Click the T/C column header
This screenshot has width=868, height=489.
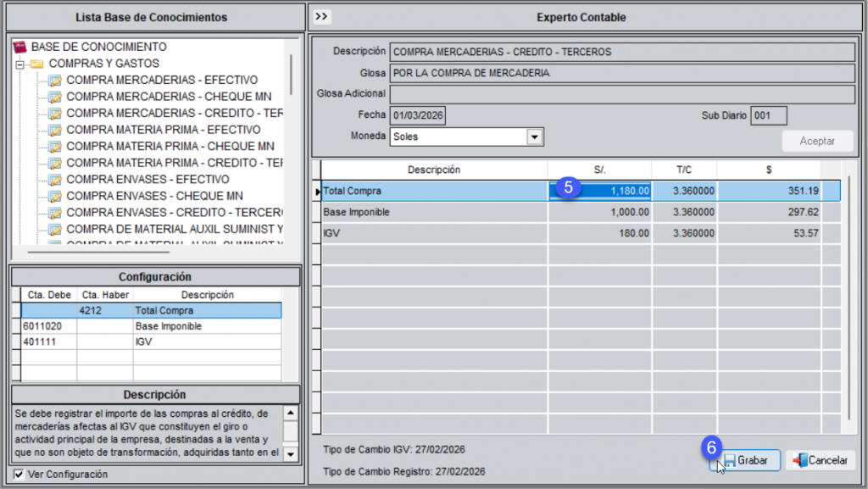684,169
